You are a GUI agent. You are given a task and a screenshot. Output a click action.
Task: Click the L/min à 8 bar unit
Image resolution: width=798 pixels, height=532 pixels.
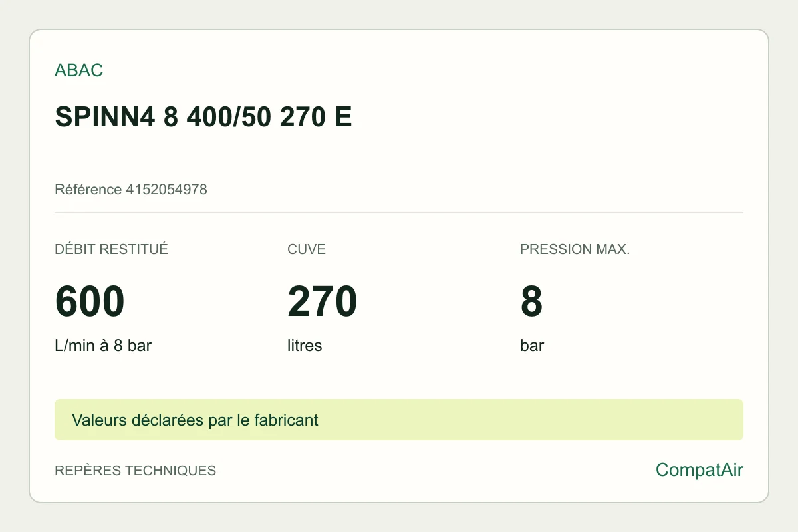click(103, 346)
